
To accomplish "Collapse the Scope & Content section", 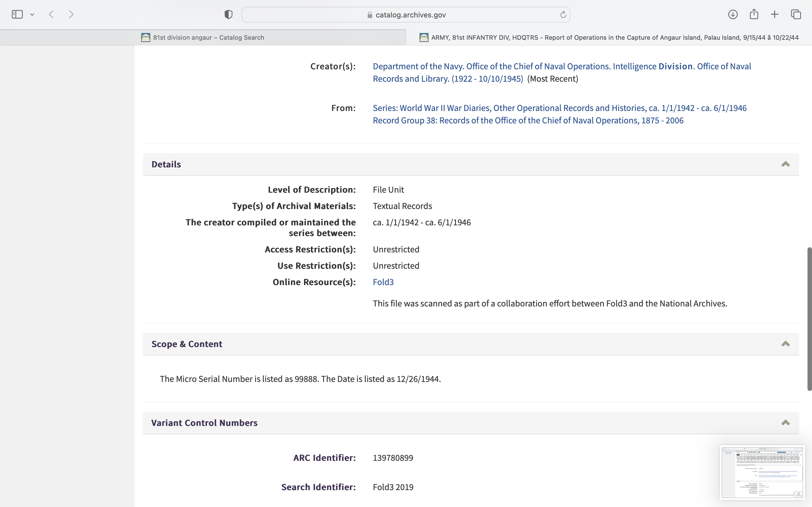I will coord(785,344).
